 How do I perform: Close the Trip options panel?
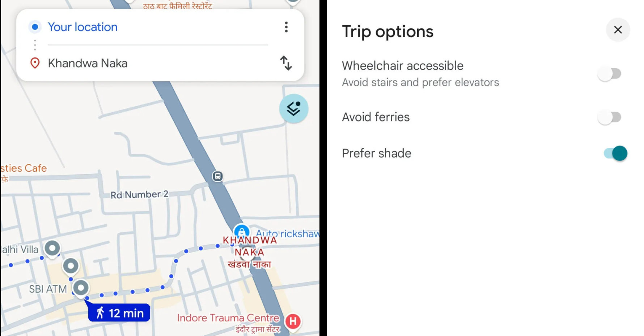tap(618, 30)
